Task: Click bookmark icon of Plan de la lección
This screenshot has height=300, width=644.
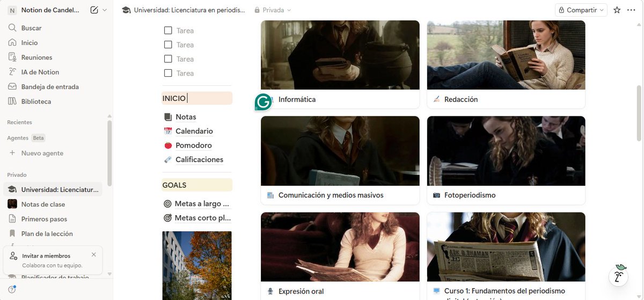Action: tap(12, 233)
